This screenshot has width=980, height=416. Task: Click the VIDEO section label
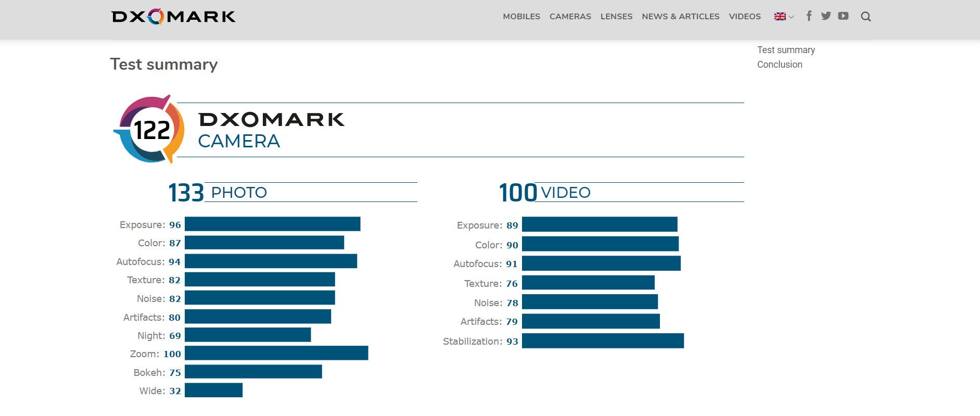[x=566, y=193]
